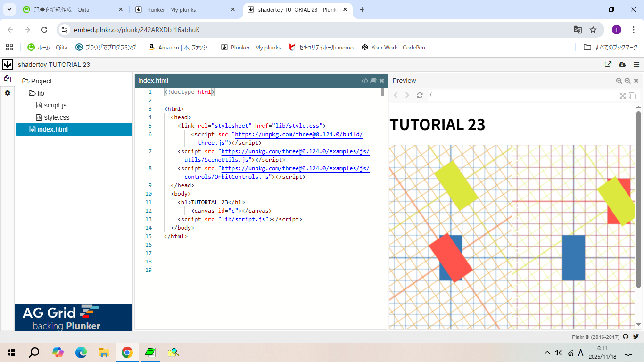The width and height of the screenshot is (644, 362).
Task: Open the tab search dropdown
Action: pos(9,9)
